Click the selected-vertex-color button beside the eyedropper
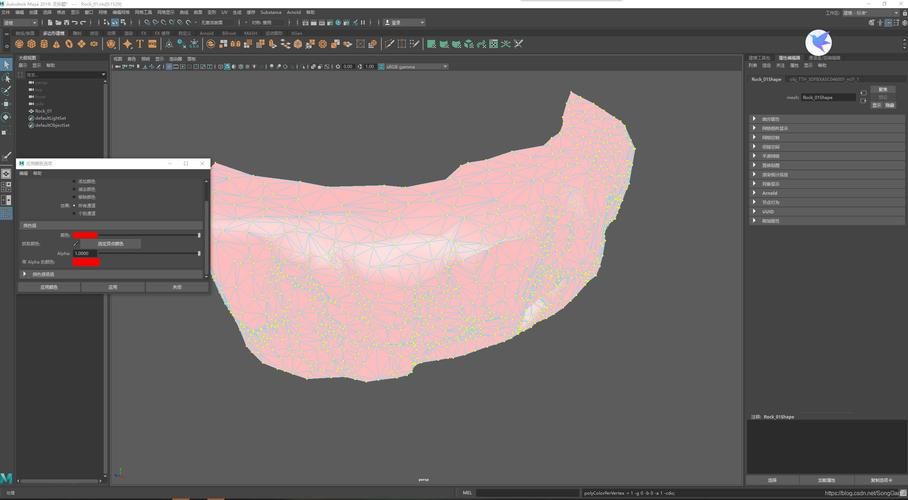 111,244
